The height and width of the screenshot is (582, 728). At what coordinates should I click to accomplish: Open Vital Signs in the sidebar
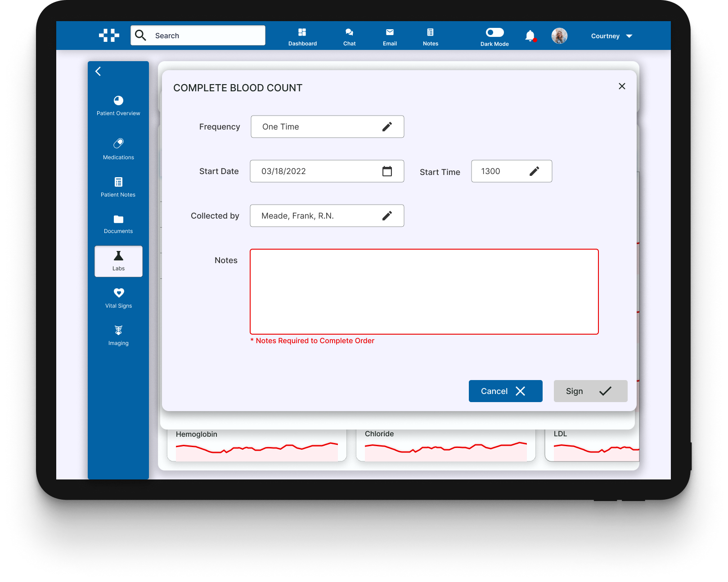[x=118, y=298]
